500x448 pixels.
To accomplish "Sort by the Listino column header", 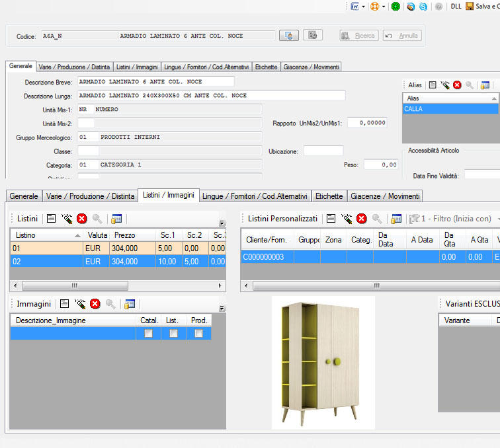I will (46, 235).
